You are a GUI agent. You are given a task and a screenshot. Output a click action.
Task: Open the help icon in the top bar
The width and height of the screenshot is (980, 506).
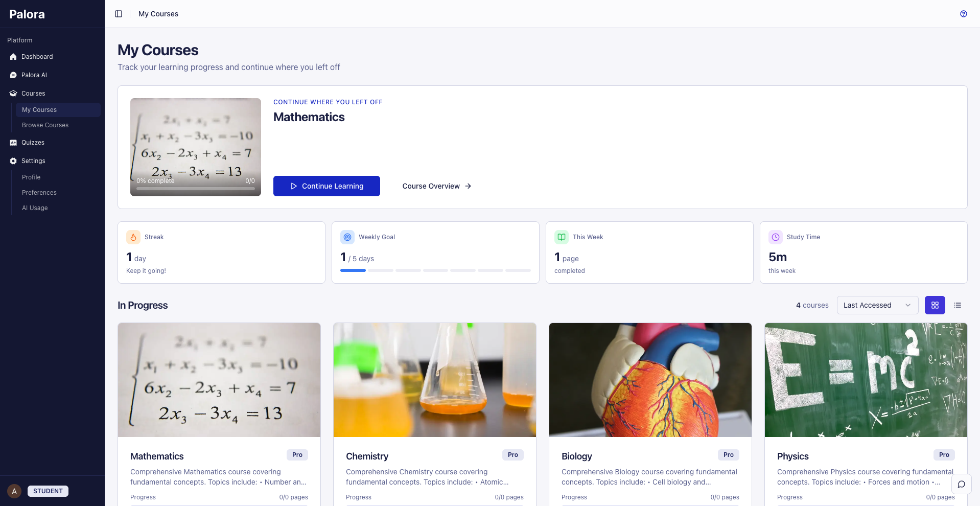(964, 14)
